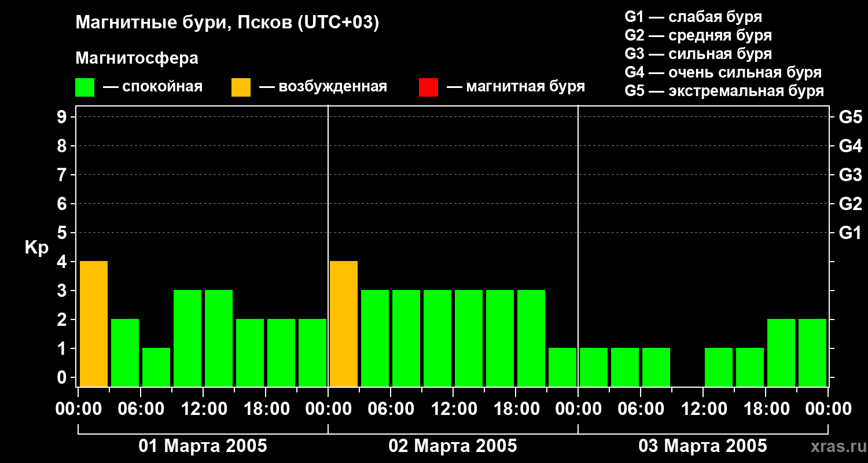This screenshot has width=868, height=463.
Task: Pick the 01 Марта bar for 09:00–12:00
Action: (187, 338)
